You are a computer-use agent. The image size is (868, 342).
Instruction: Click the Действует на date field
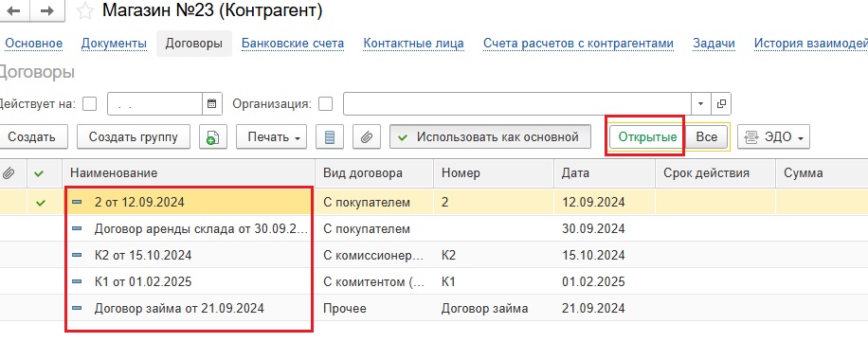(x=155, y=103)
